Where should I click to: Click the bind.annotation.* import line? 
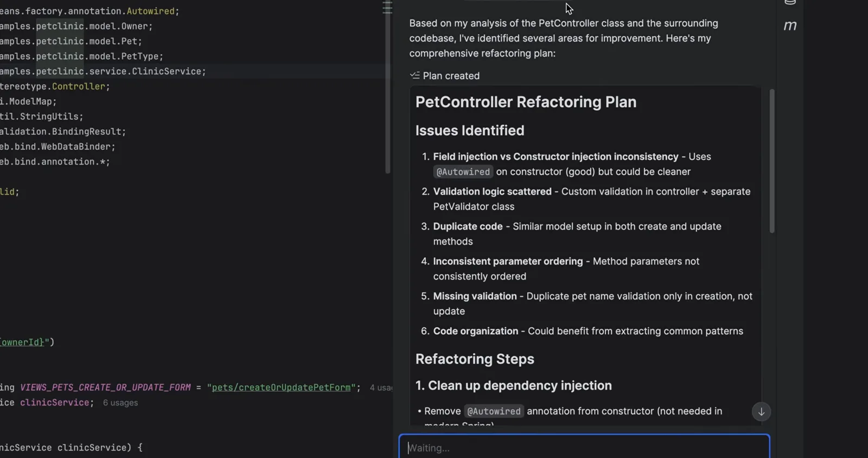55,162
